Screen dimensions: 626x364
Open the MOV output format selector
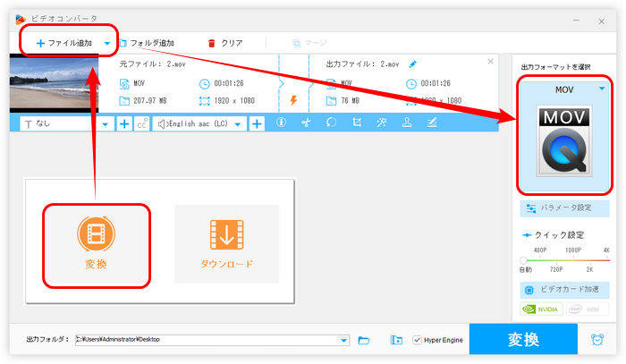coord(564,89)
